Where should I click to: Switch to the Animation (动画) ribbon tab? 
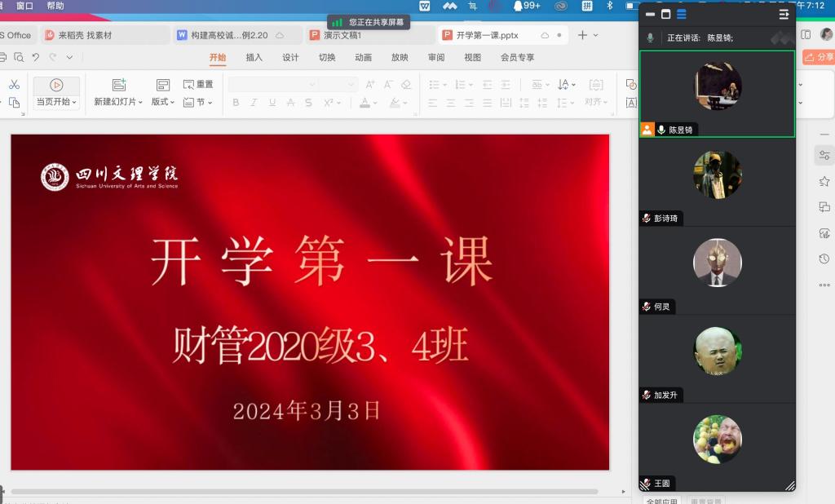click(x=364, y=57)
